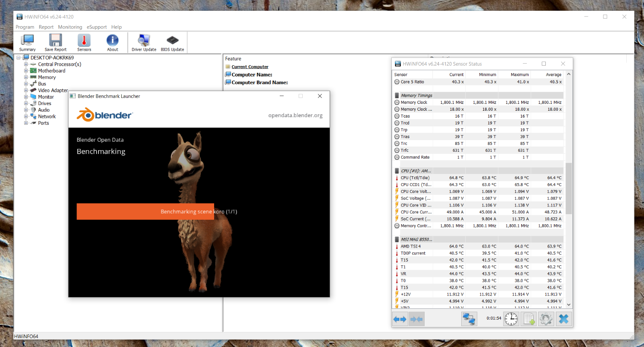This screenshot has width=644, height=347.
Task: Minimize the Sensor Status window
Action: point(525,64)
